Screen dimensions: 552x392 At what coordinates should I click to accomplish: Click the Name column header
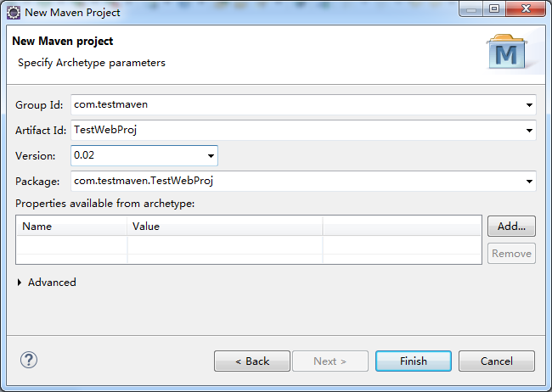tap(72, 226)
